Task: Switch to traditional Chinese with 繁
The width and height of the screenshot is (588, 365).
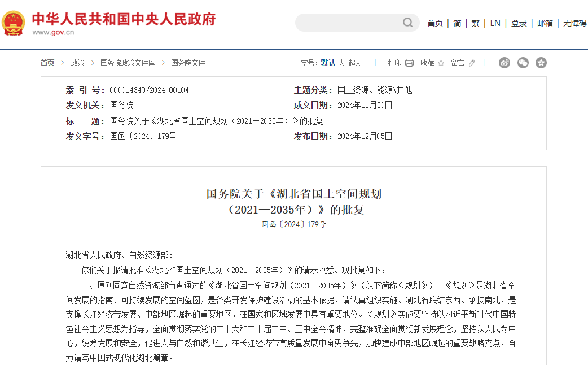Action: tap(475, 23)
